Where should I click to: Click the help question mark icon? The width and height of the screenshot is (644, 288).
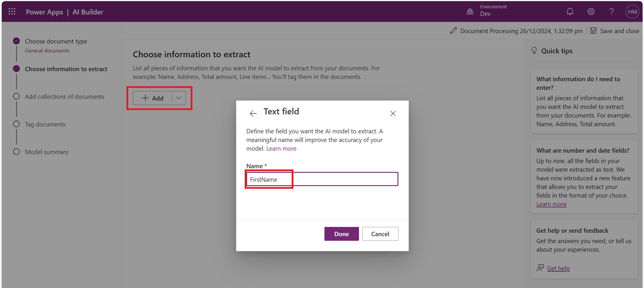[611, 12]
